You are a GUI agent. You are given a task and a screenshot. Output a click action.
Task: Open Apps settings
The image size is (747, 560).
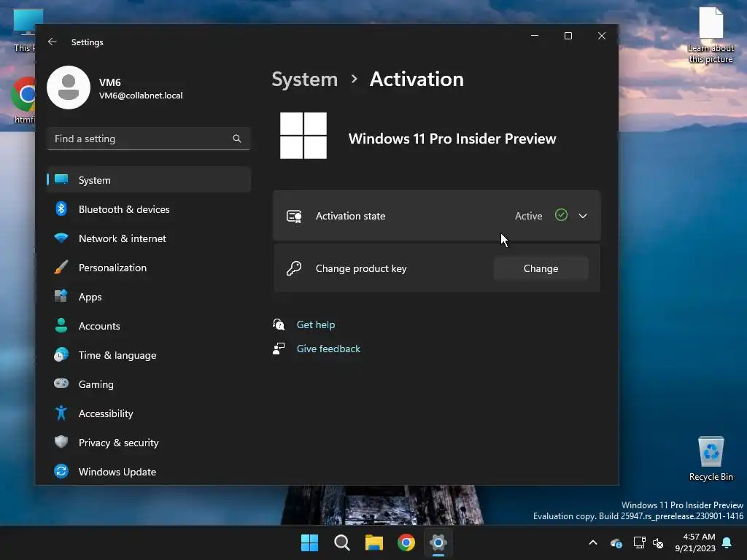(149, 297)
